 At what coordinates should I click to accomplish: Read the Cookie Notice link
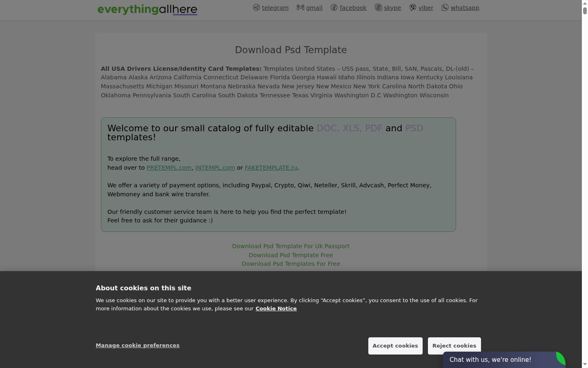pos(276,309)
